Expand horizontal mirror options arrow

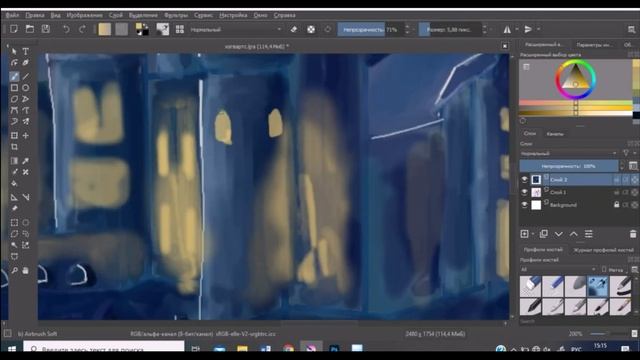[517, 29]
